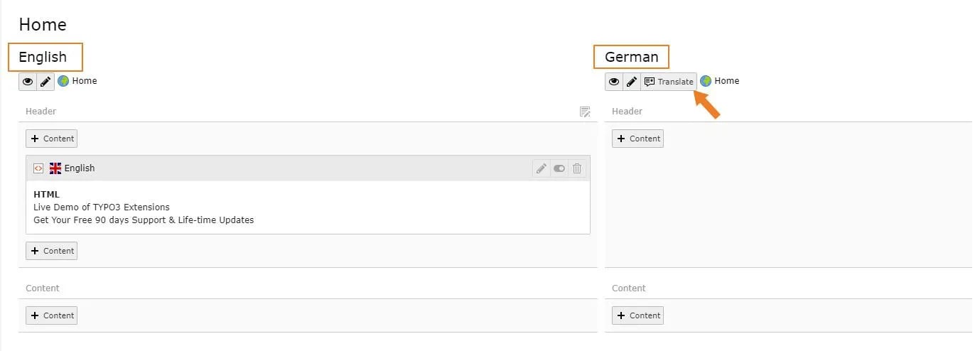Toggle visibility of English HTML element

(559, 168)
